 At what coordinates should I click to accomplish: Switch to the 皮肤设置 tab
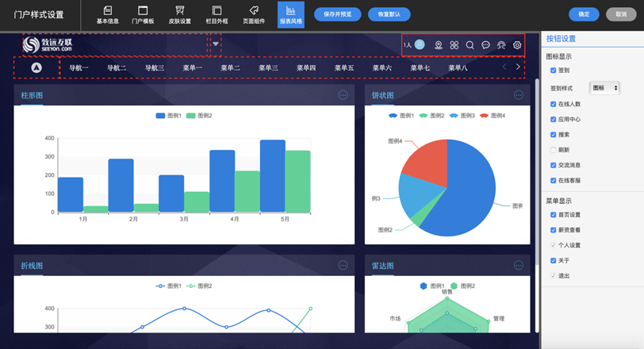point(180,14)
